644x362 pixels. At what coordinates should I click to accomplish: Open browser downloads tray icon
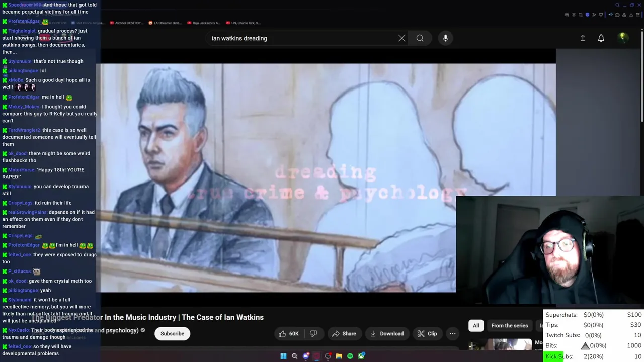point(631,15)
